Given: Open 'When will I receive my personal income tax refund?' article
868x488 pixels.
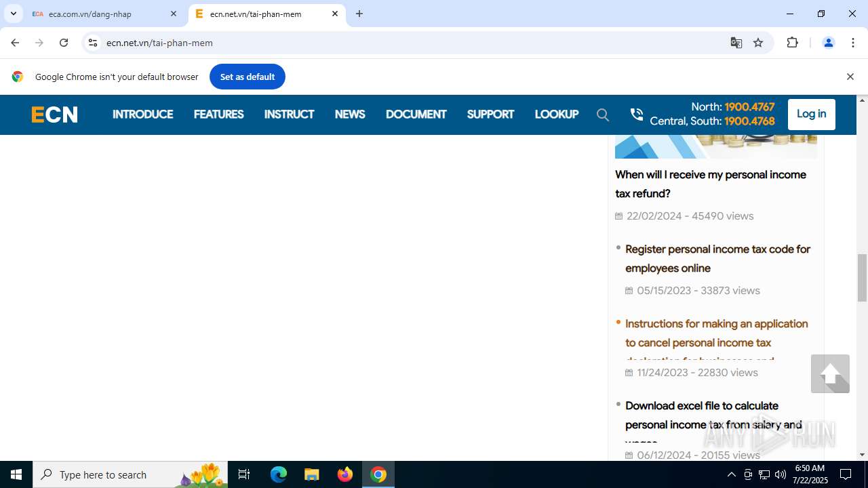Looking at the screenshot, I should (x=711, y=184).
